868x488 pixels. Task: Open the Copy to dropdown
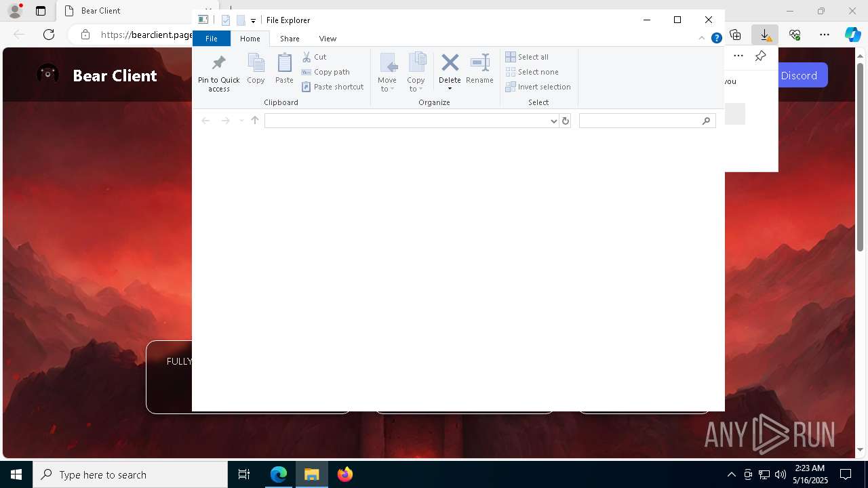pyautogui.click(x=416, y=73)
